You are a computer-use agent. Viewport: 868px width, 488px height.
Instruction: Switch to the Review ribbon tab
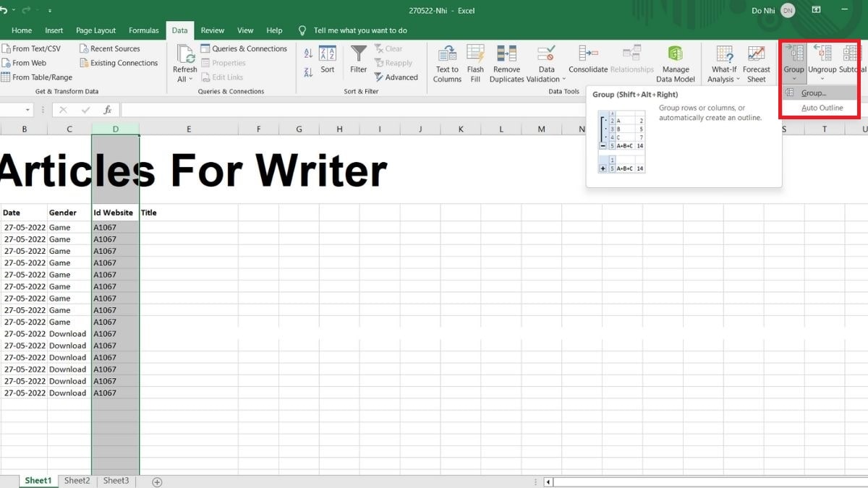click(212, 30)
